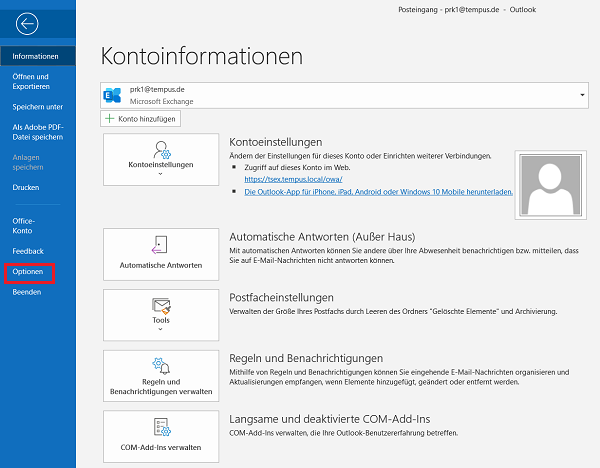Click the prk1@tempus.de account address
Screen dimensions: 600x468
157,90
